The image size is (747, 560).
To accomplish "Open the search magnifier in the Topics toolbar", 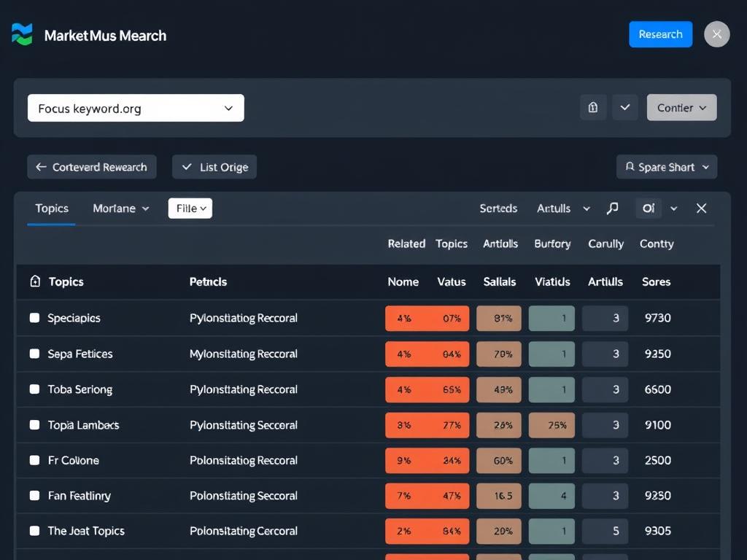I will pyautogui.click(x=612, y=208).
